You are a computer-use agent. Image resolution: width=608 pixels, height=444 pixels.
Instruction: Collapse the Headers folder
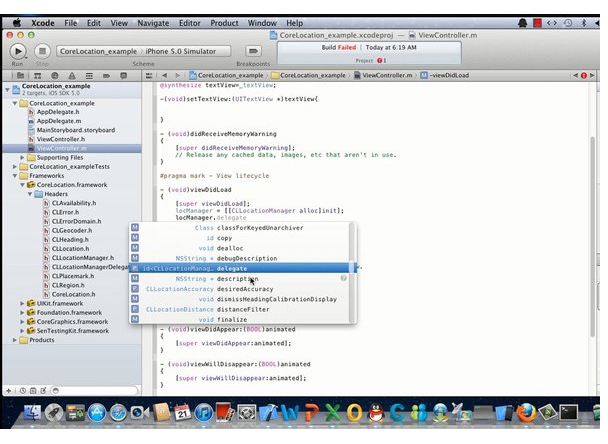pos(29,194)
